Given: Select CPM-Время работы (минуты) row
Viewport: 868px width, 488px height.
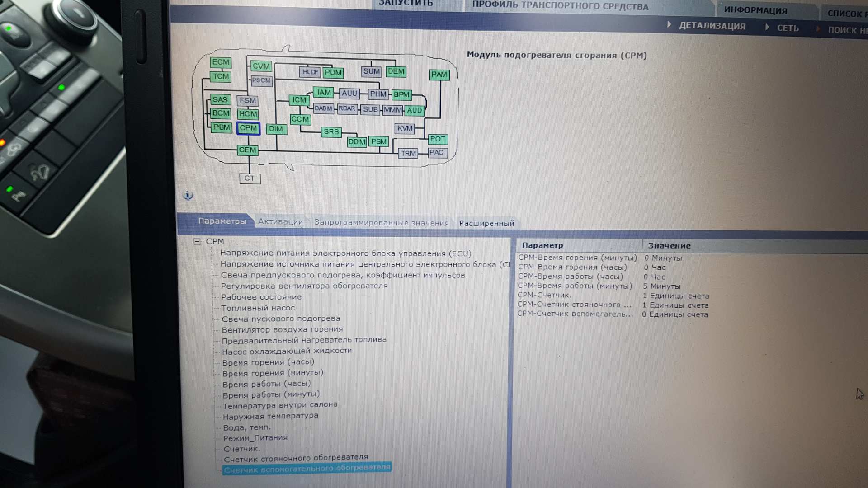Looking at the screenshot, I should [x=575, y=286].
